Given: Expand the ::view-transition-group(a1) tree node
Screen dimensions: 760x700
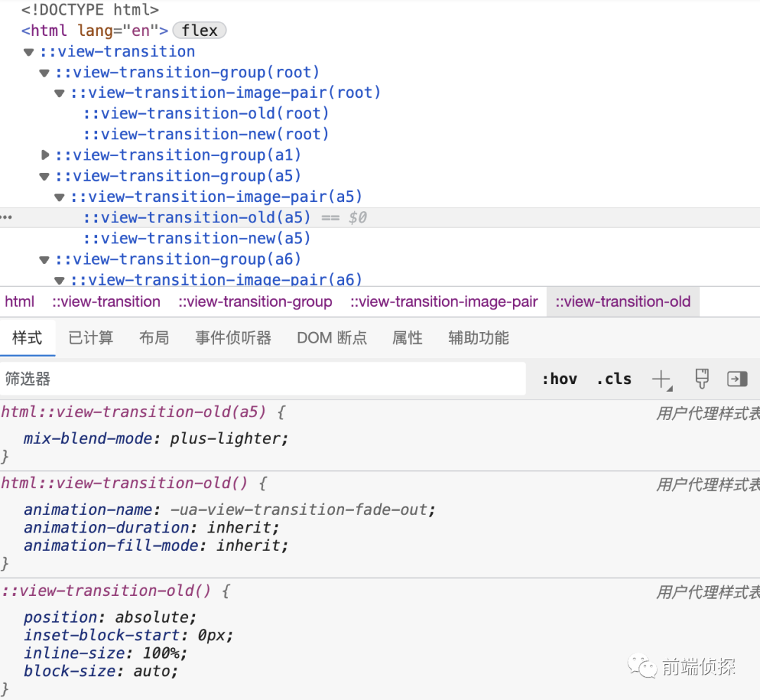Looking at the screenshot, I should click(45, 155).
